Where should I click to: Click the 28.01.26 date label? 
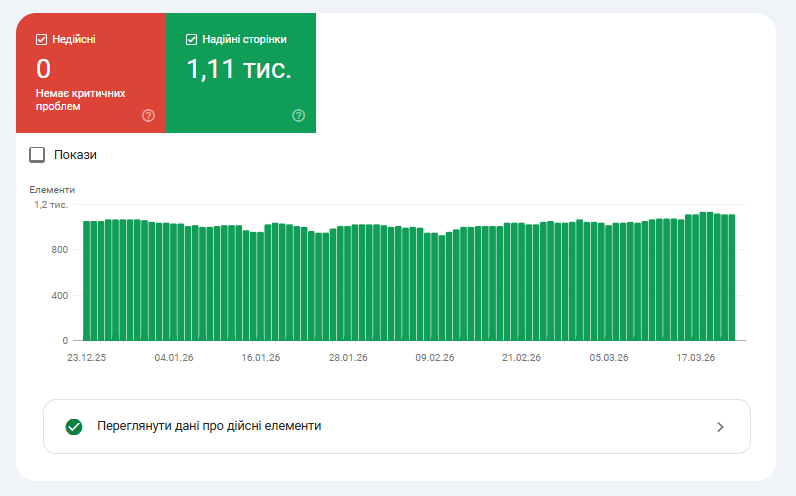pyautogui.click(x=348, y=358)
